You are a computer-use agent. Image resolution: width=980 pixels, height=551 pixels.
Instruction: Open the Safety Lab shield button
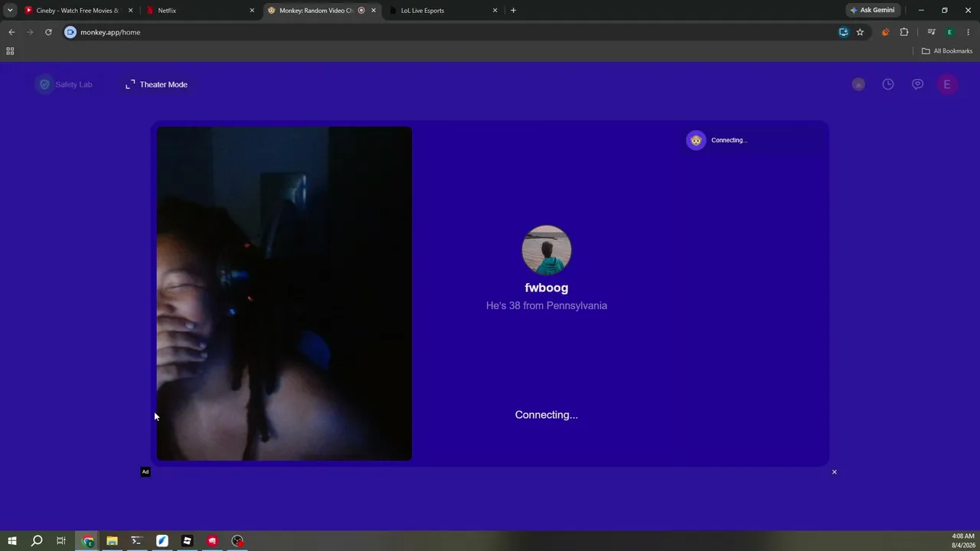(x=44, y=84)
